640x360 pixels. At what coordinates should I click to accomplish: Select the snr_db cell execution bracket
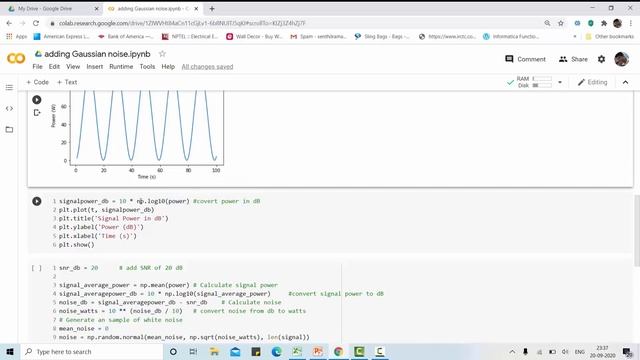click(37, 268)
